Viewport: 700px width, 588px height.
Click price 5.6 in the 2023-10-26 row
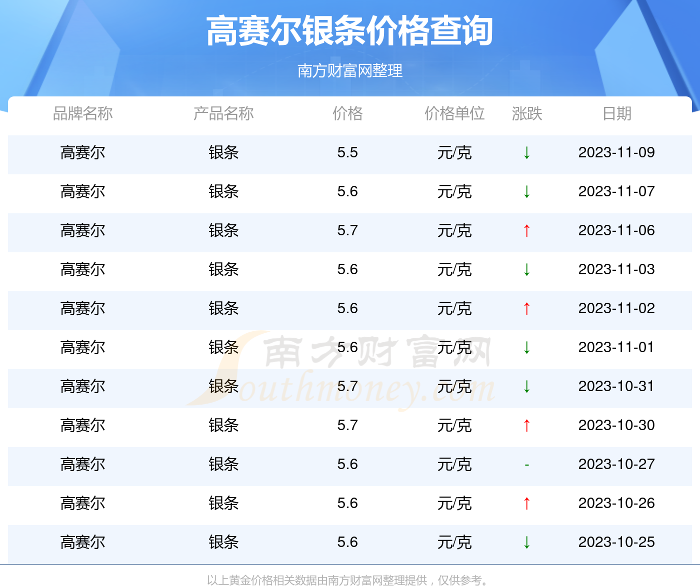347,503
